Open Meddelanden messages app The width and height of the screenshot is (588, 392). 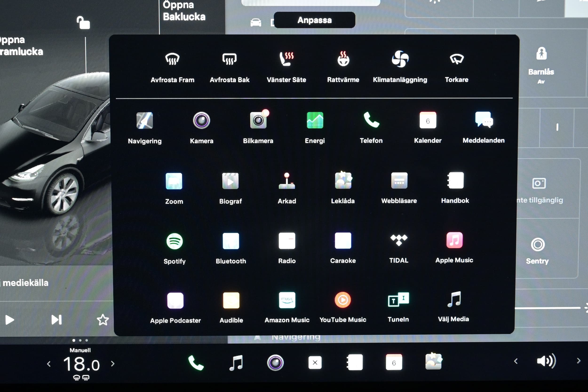(x=484, y=127)
